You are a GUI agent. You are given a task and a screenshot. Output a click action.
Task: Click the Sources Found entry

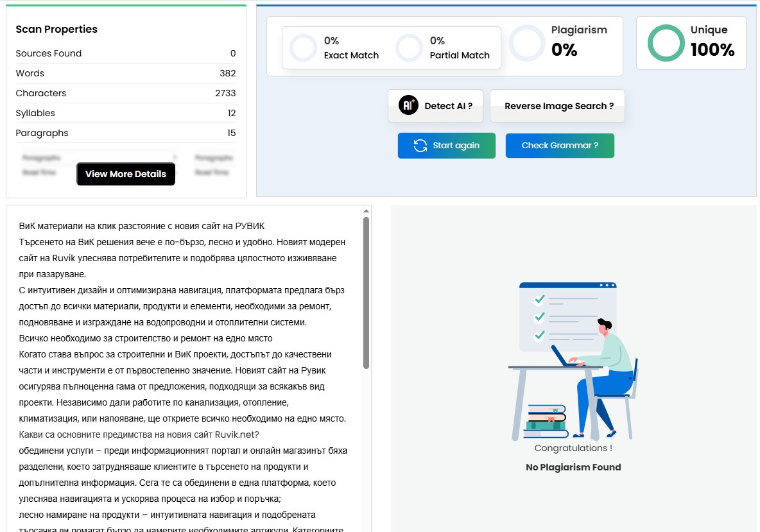click(x=126, y=53)
